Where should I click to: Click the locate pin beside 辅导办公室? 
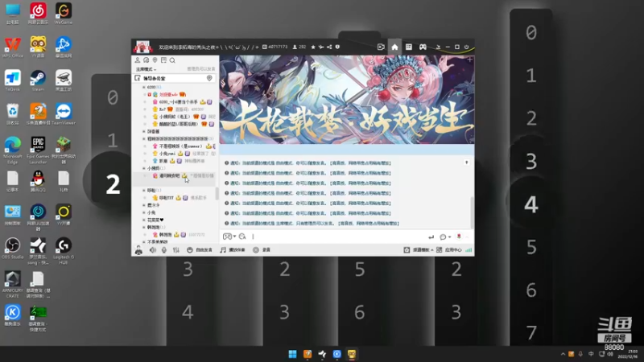tap(209, 78)
